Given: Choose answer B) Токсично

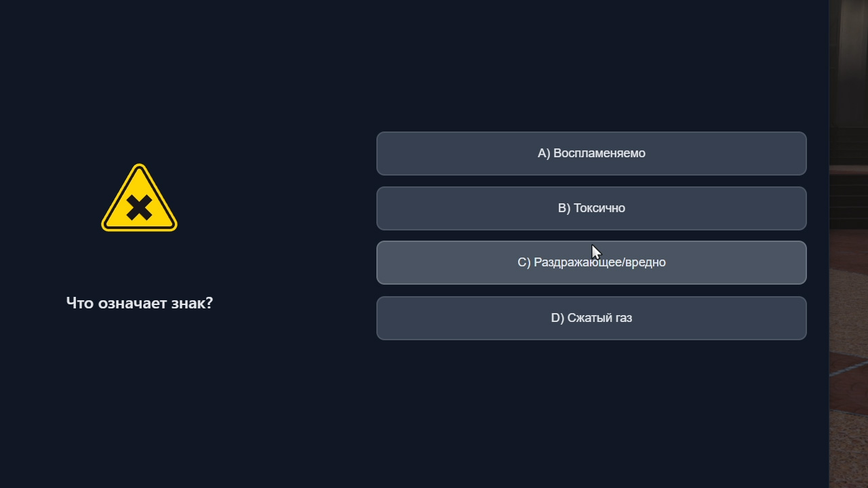Looking at the screenshot, I should [x=591, y=208].
